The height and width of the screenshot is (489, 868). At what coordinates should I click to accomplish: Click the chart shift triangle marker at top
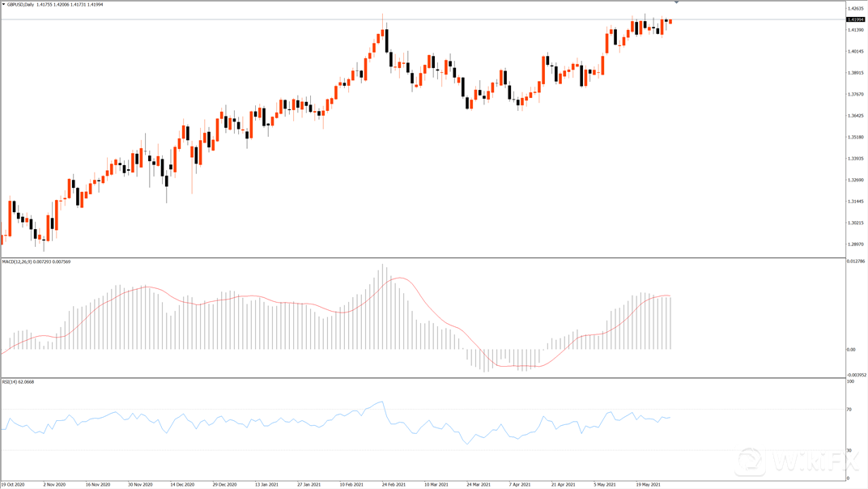click(676, 3)
